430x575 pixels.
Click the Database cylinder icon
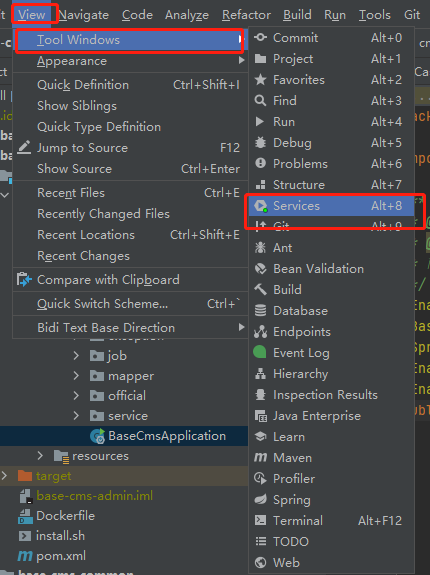(x=260, y=311)
